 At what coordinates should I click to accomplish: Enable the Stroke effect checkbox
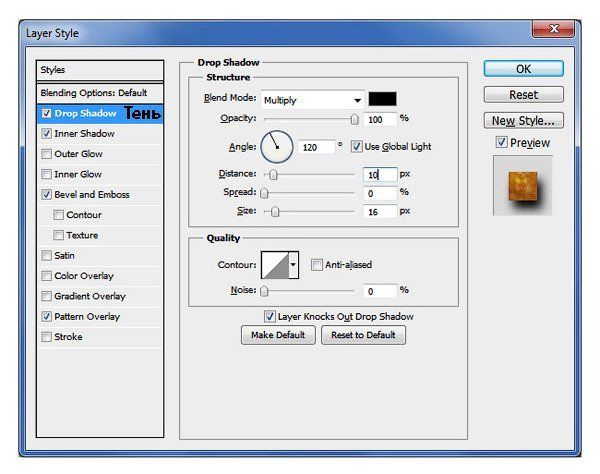tap(46, 337)
